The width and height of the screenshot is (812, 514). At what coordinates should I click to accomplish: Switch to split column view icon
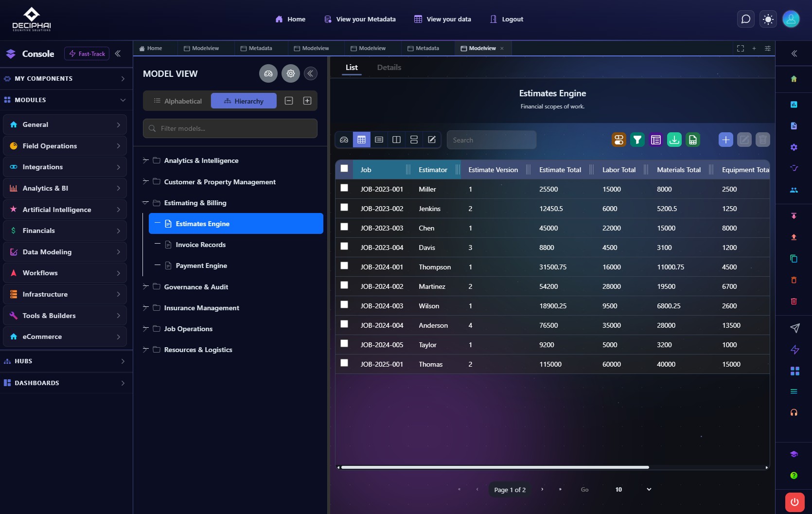[397, 140]
